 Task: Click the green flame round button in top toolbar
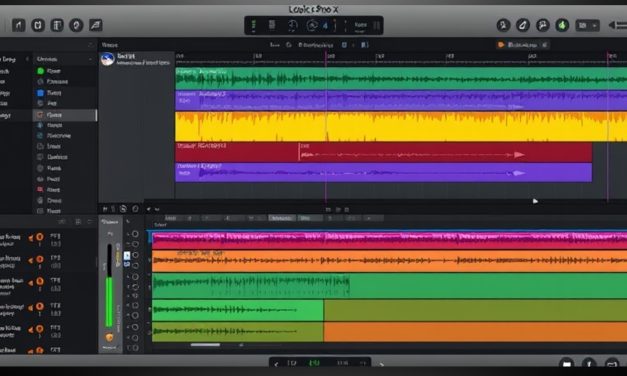click(562, 26)
